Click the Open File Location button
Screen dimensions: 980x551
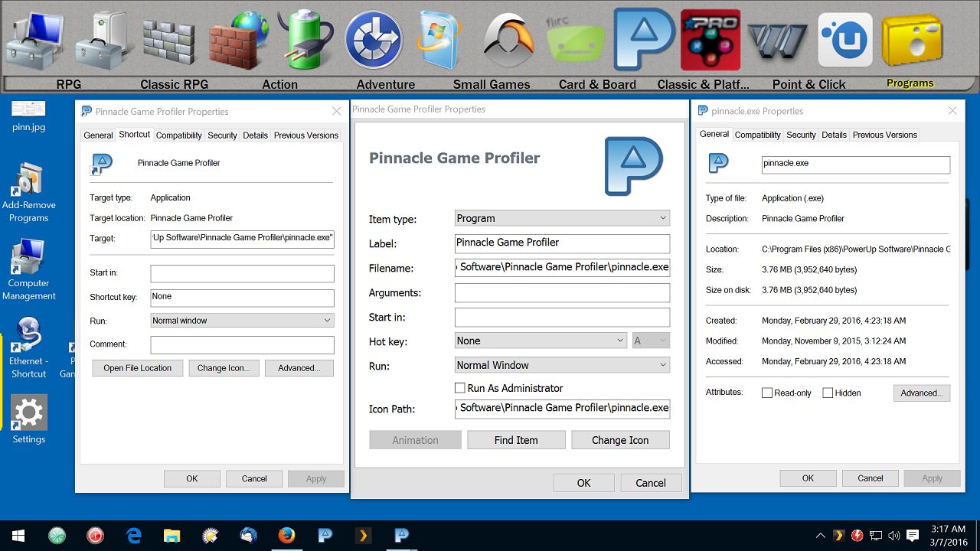pos(138,368)
